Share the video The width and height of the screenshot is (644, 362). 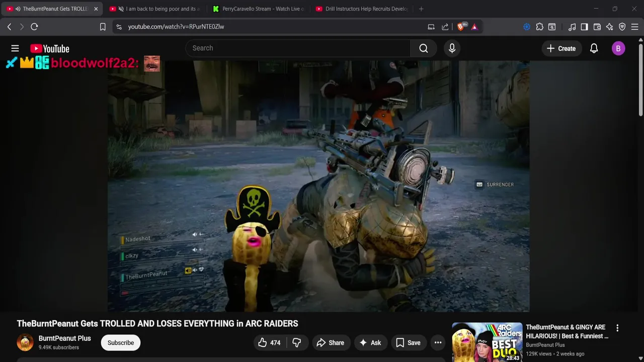click(331, 342)
